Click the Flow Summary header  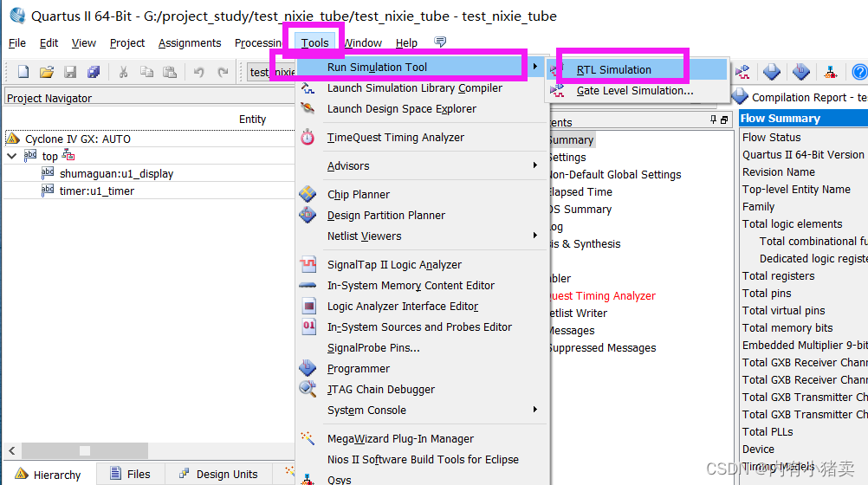point(804,118)
